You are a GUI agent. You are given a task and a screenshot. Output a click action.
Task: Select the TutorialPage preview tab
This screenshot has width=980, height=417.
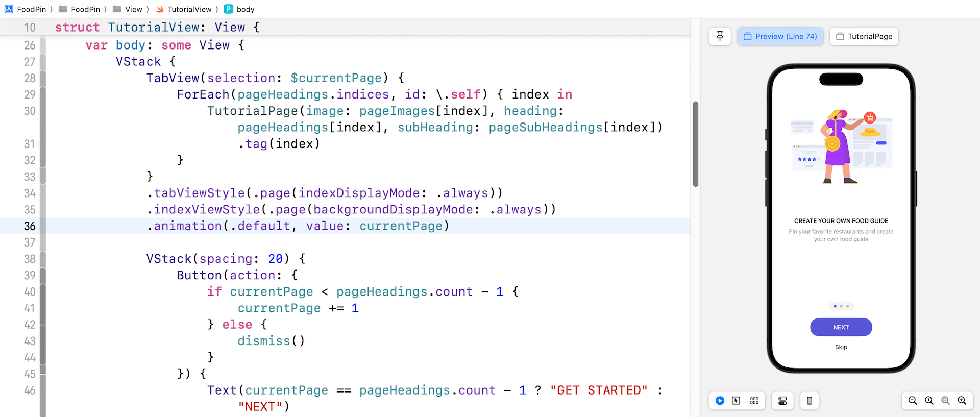pyautogui.click(x=864, y=36)
